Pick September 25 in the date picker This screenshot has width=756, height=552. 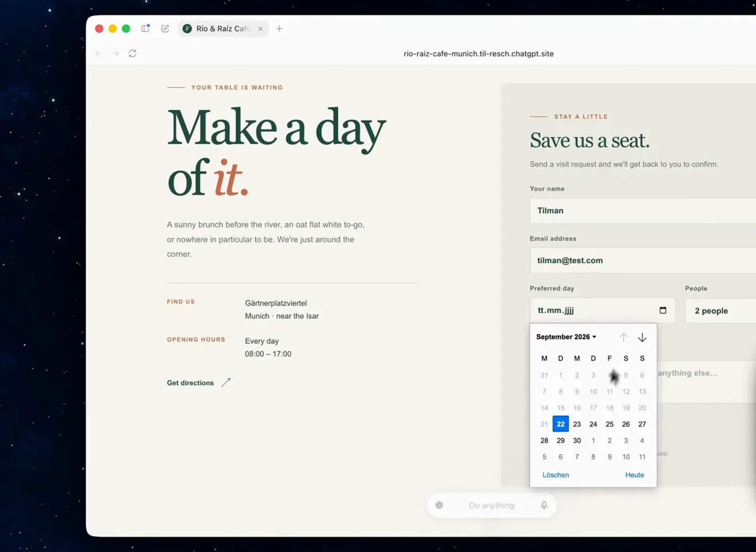[x=610, y=424]
